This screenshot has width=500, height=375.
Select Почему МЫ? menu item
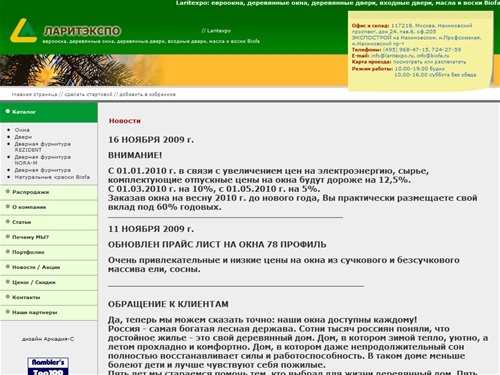[49, 237]
